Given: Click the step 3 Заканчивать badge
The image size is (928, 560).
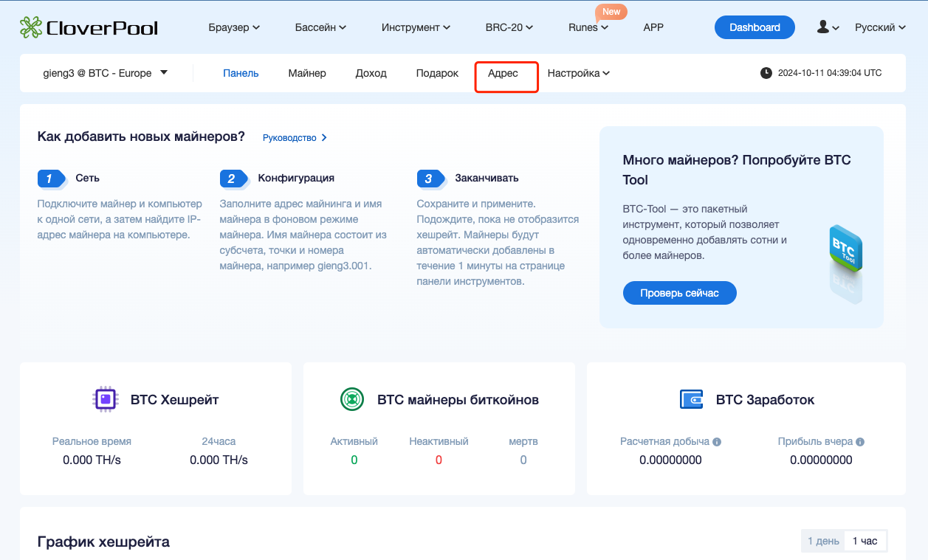Looking at the screenshot, I should pyautogui.click(x=431, y=179).
